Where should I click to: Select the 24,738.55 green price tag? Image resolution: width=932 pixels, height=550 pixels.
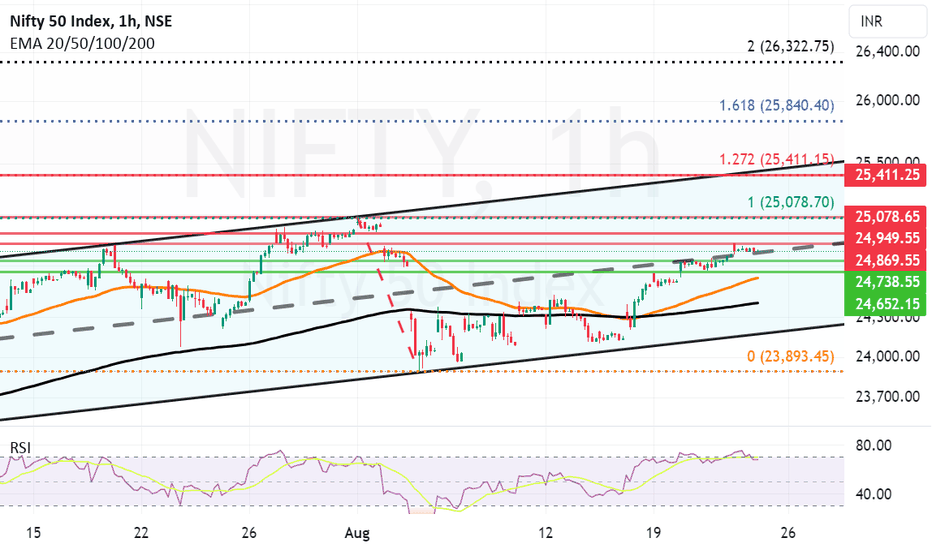(x=887, y=281)
